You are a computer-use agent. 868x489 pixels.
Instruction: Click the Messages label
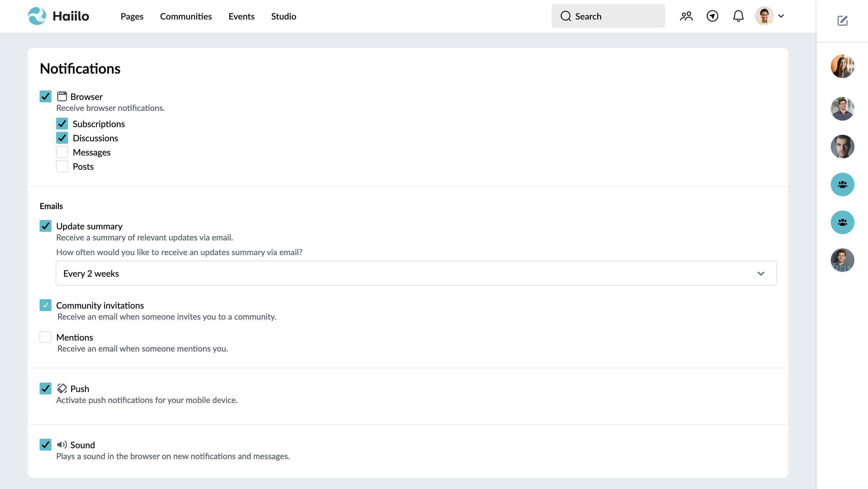(x=92, y=152)
